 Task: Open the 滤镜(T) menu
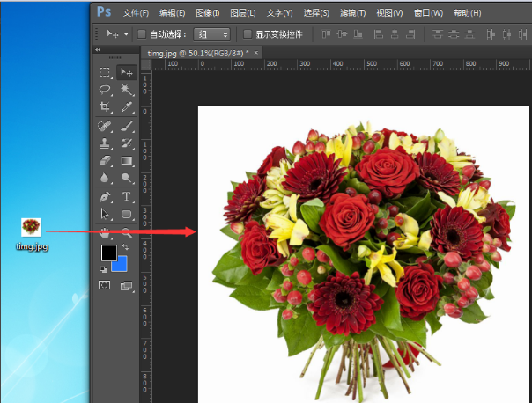point(353,13)
